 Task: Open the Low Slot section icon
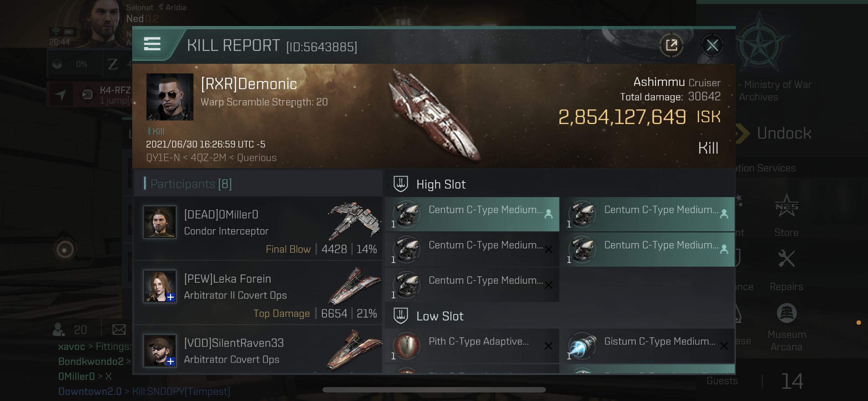[x=401, y=316]
